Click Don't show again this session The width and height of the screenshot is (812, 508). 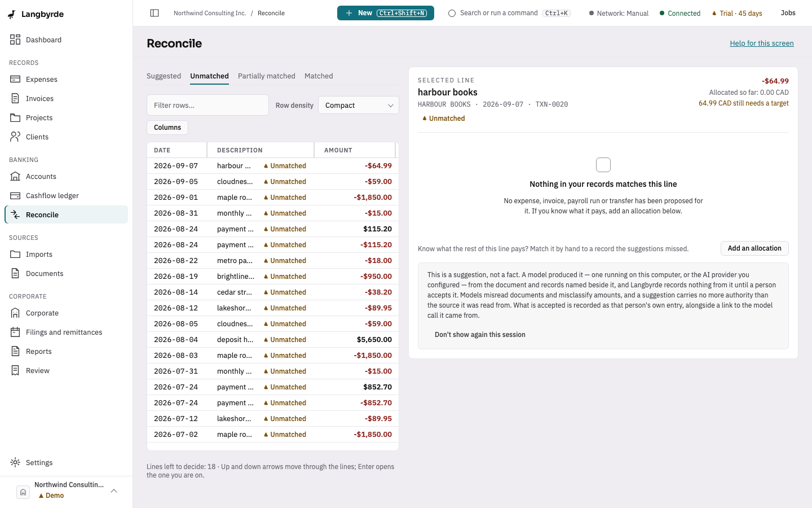(480, 335)
